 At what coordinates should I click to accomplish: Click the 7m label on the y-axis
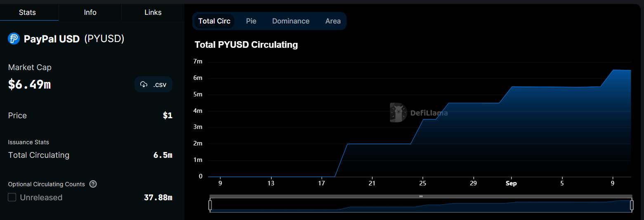198,61
